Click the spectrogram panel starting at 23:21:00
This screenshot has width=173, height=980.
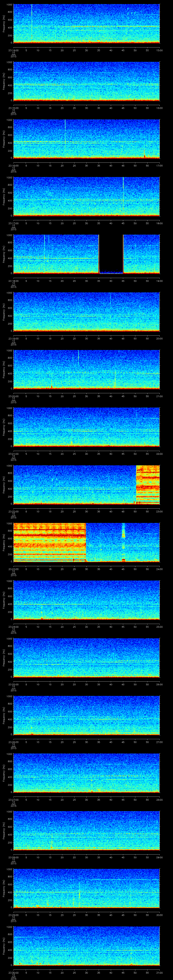coord(86,427)
